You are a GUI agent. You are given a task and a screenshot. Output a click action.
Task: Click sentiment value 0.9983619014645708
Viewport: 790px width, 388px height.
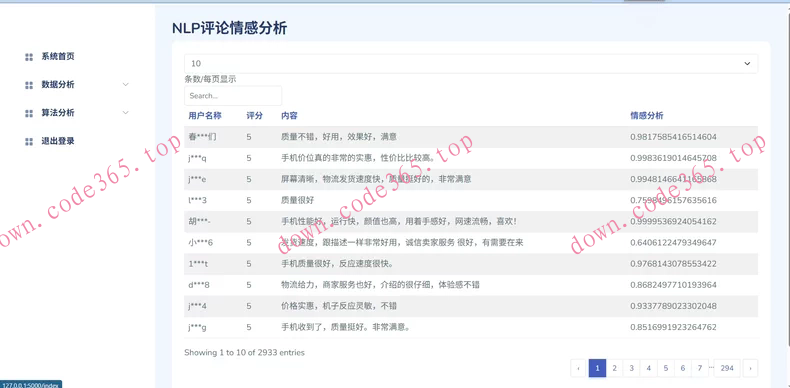673,158
